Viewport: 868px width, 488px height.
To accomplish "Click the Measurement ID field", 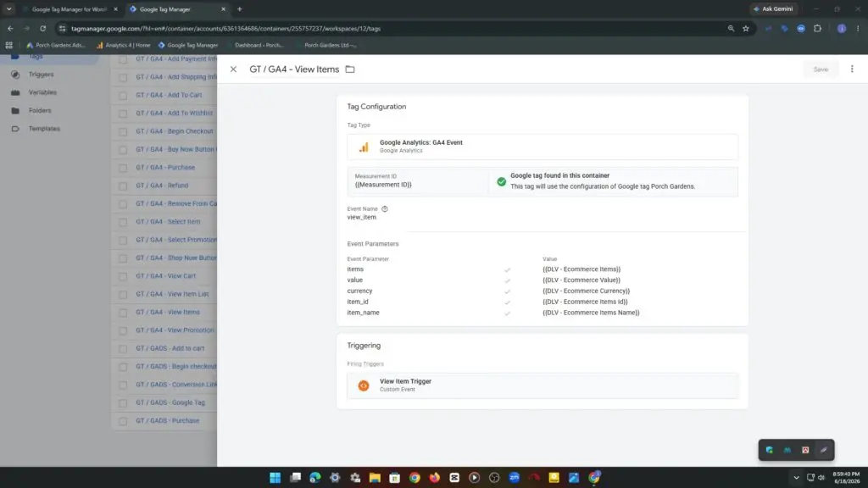I will 418,181.
